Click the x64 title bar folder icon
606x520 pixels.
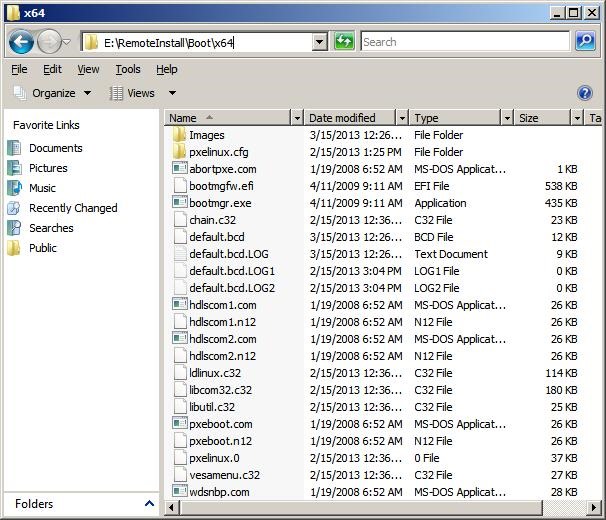pos(14,13)
